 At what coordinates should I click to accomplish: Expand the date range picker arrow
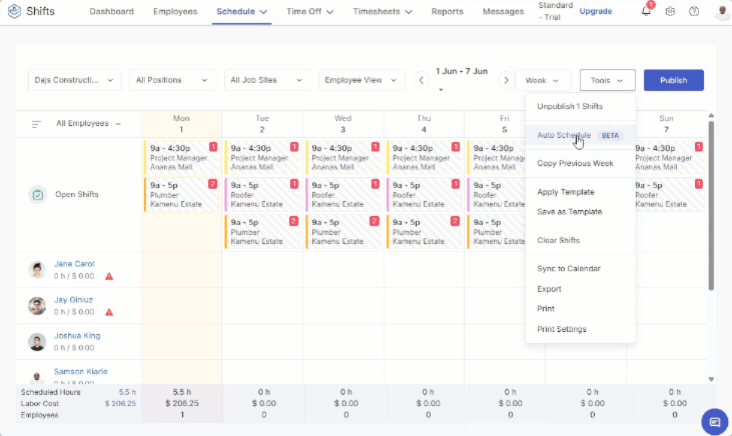[x=441, y=89]
